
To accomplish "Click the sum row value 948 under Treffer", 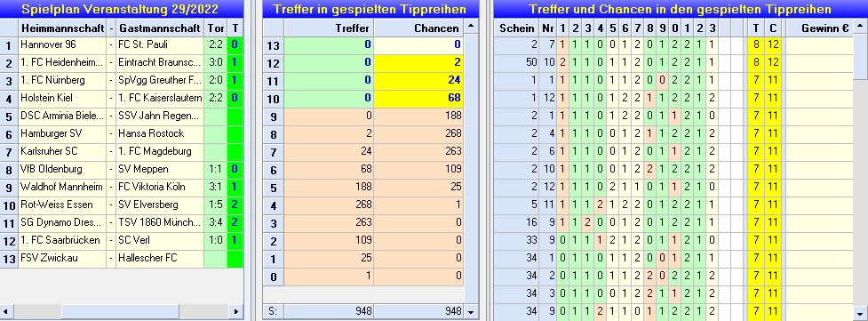I will pyautogui.click(x=329, y=311).
